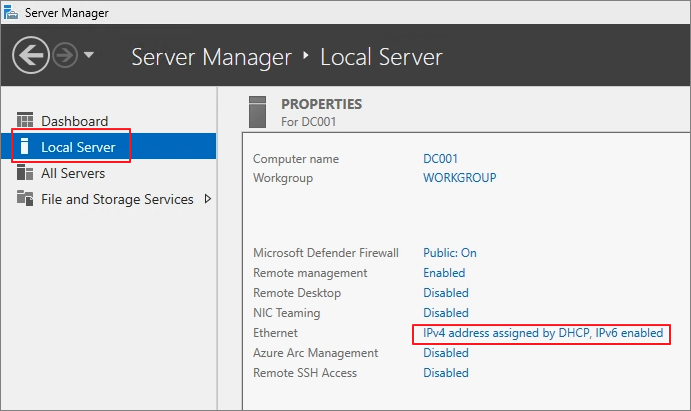Click the Microsoft Defender Firewall label
This screenshot has width=691, height=411.
pyautogui.click(x=326, y=253)
